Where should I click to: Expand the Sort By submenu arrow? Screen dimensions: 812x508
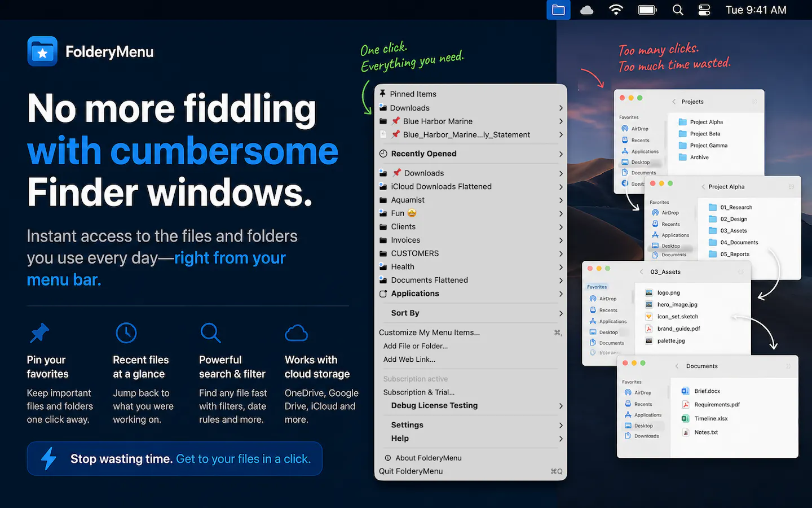point(561,314)
